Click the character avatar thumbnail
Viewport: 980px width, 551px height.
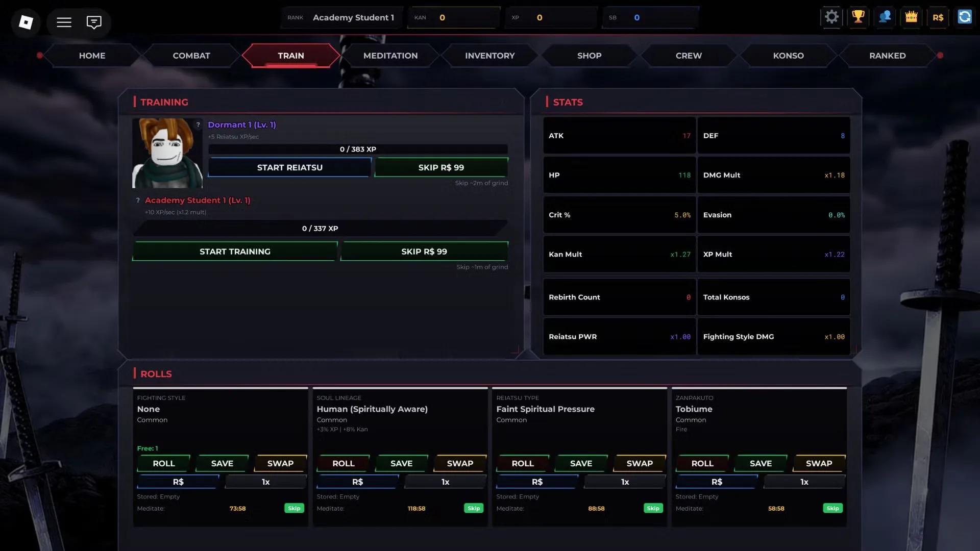(167, 153)
